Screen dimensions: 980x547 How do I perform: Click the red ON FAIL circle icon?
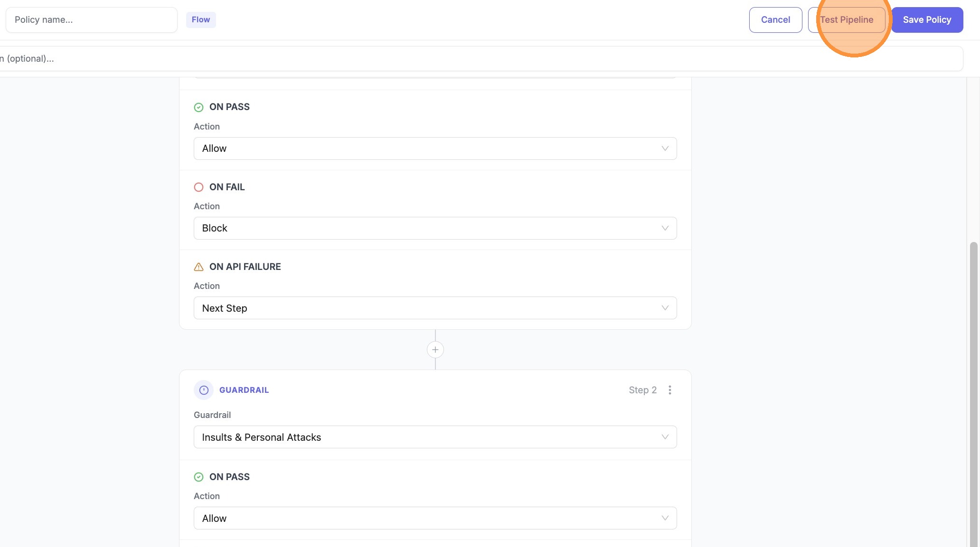click(x=198, y=187)
